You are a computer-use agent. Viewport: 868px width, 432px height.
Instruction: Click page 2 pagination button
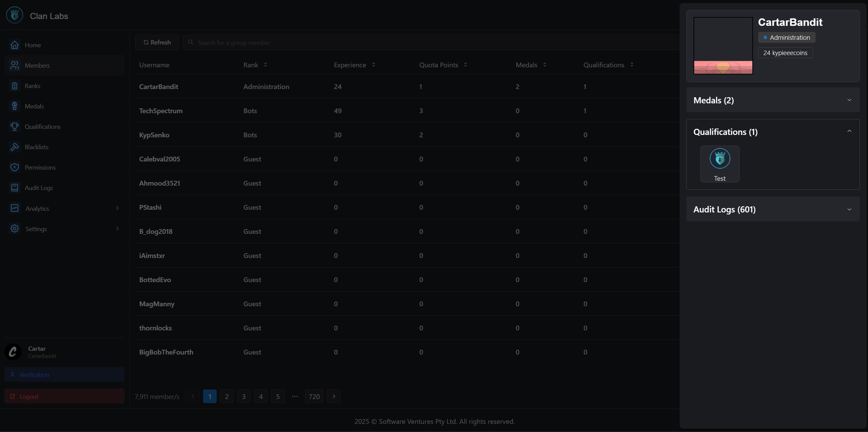pos(227,396)
